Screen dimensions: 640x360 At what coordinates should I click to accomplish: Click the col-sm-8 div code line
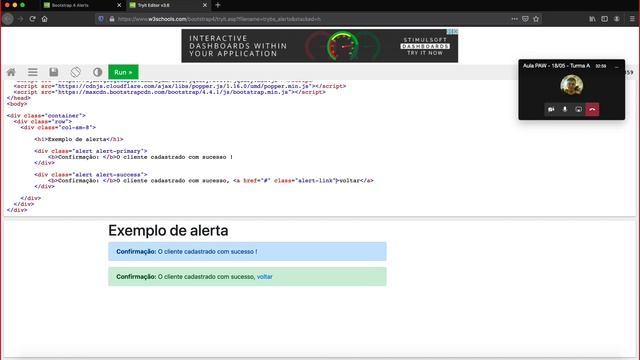click(x=58, y=127)
